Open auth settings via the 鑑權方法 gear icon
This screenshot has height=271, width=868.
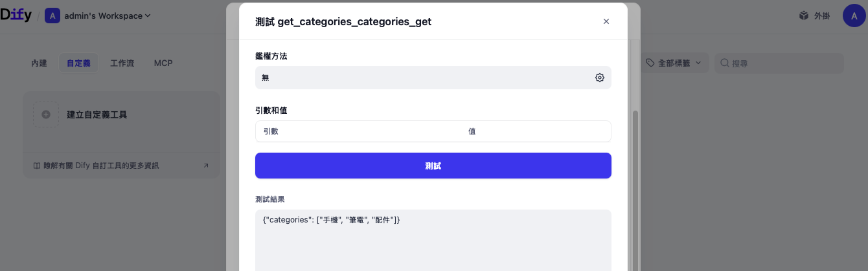pos(600,78)
